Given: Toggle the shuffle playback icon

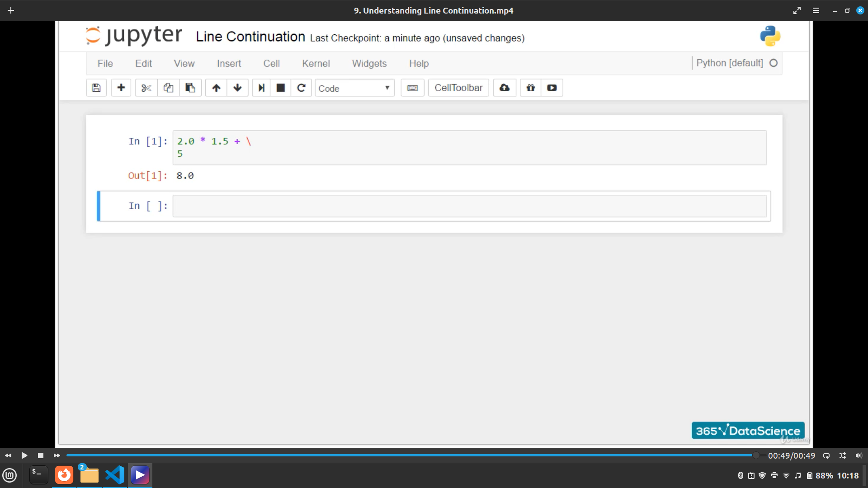Looking at the screenshot, I should pyautogui.click(x=843, y=455).
